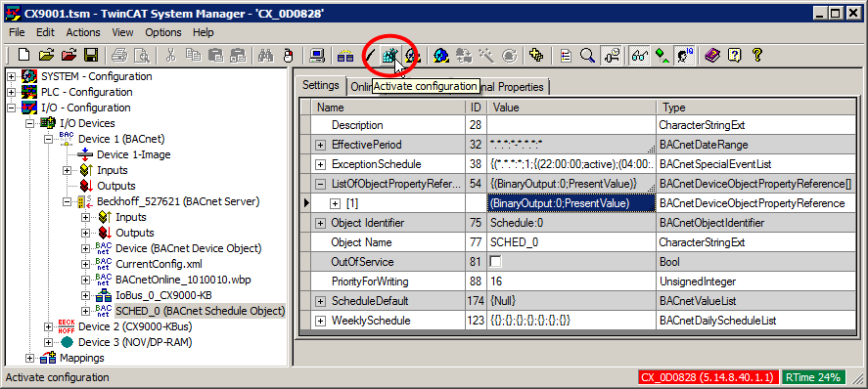Toggle the head with IQ toolbar icon
Image resolution: width=868 pixels, height=389 pixels.
point(685,55)
